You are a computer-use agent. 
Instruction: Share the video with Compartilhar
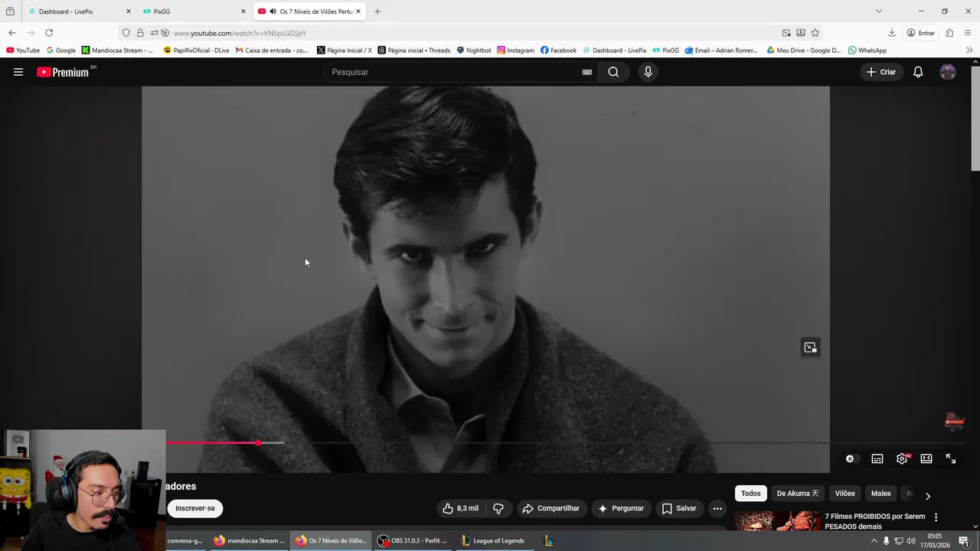550,508
